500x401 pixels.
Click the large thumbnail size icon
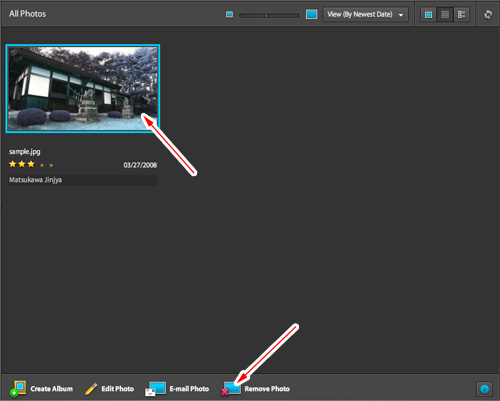pos(311,14)
